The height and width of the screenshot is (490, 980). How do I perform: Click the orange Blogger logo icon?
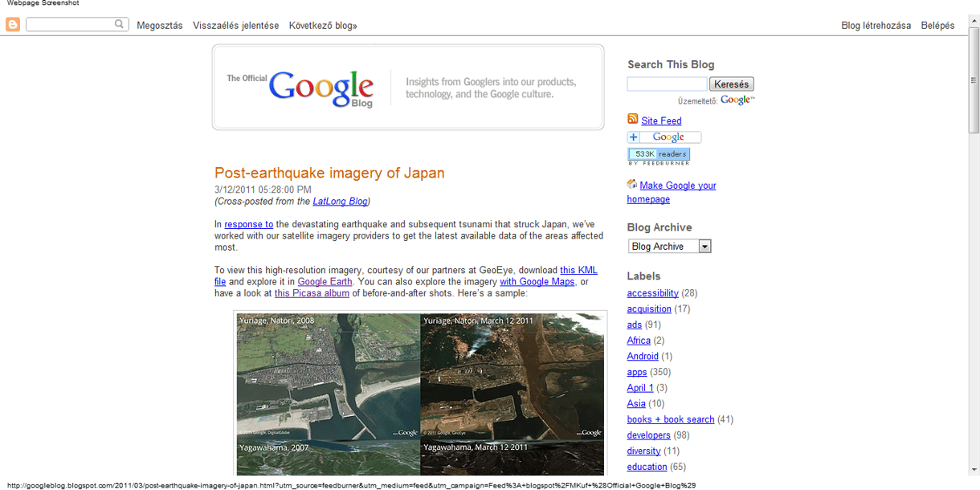[x=13, y=25]
